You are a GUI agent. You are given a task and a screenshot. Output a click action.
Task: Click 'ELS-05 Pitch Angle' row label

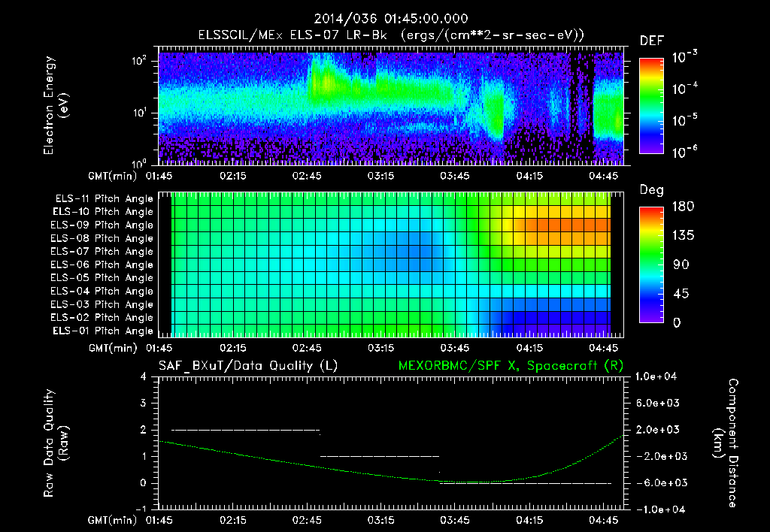point(102,278)
